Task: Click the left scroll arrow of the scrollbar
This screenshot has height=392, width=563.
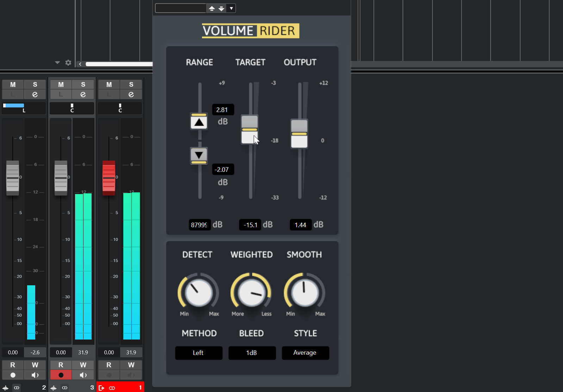Action: point(80,64)
